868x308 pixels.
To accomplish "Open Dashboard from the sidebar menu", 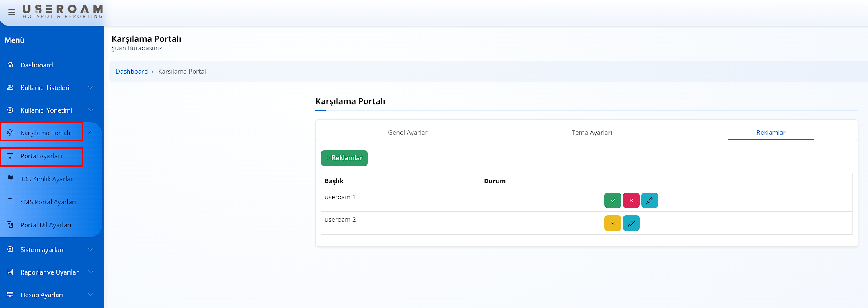I will click(x=36, y=65).
